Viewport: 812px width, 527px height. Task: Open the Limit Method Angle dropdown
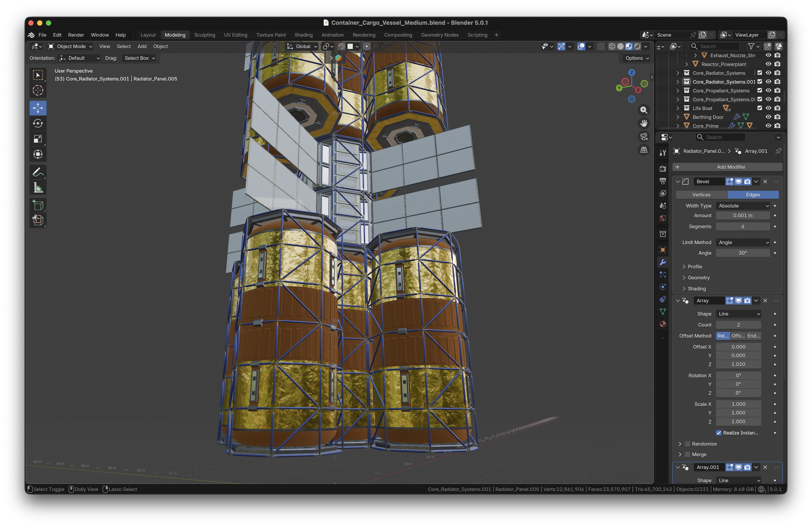tap(743, 242)
